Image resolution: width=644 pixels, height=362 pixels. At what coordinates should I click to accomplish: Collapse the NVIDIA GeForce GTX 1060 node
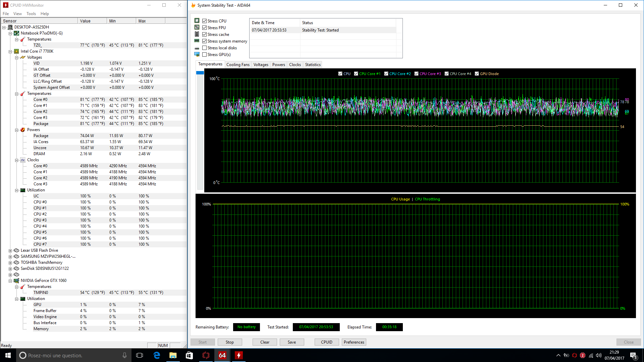tap(10, 281)
